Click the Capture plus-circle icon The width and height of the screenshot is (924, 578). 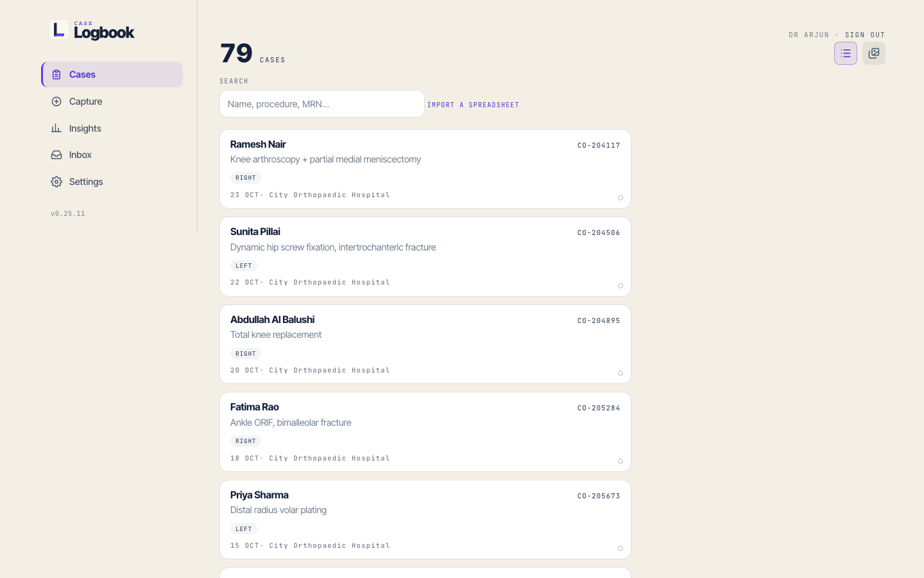(56, 101)
